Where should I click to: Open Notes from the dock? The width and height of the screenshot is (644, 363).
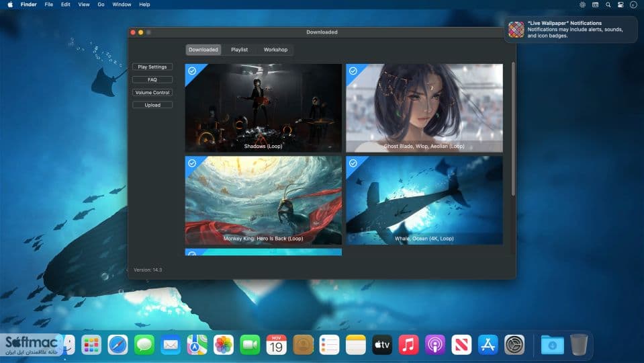click(x=356, y=344)
